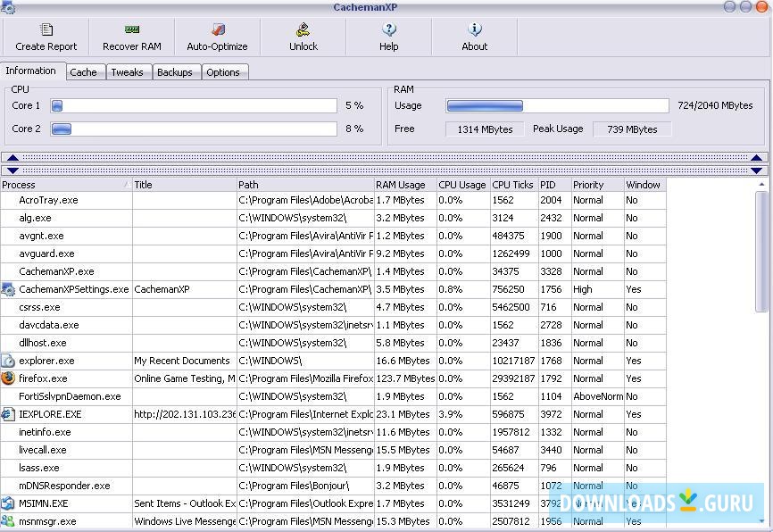The height and width of the screenshot is (532, 773).
Task: Click msnmsgr.exe messenger icon
Action: click(x=8, y=521)
